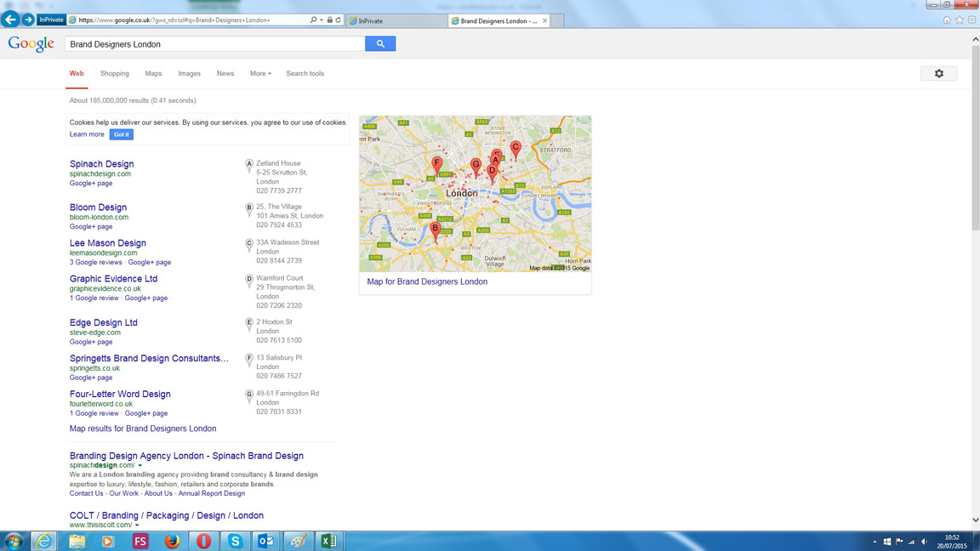Switch to the Images search tab
Screen dimensions: 980x551
pos(189,74)
